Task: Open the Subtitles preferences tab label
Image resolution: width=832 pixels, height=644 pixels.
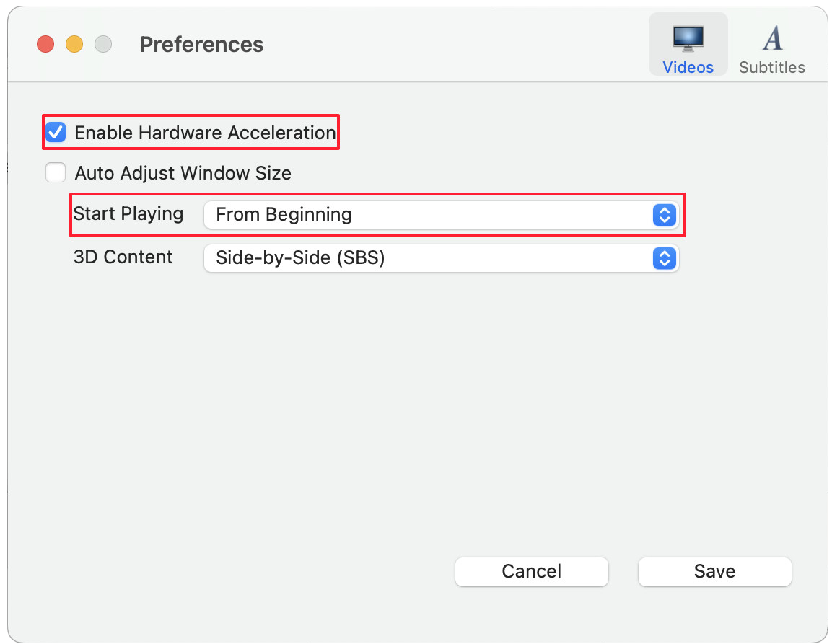Action: (x=772, y=68)
